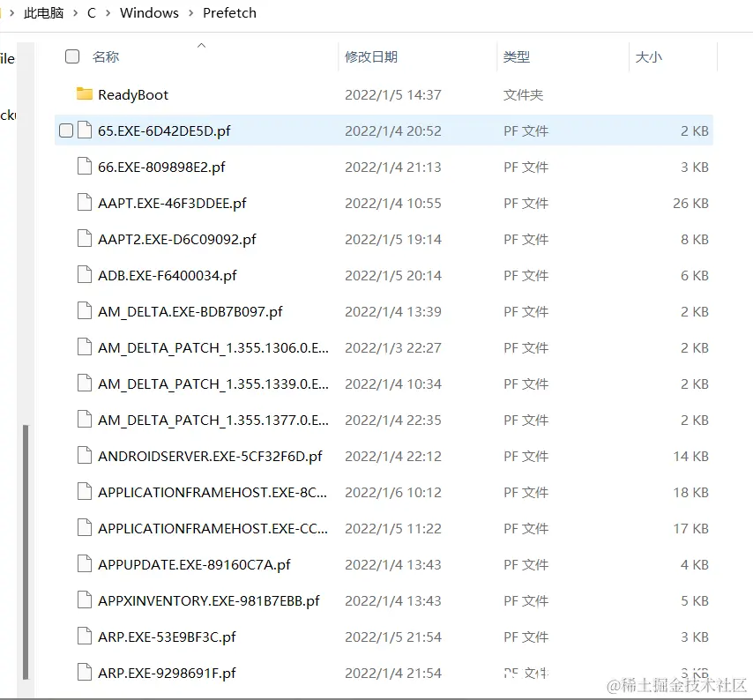Select file name APPUPDATE.EXE-89160C7A.pf
753x700 pixels.
pyautogui.click(x=194, y=564)
